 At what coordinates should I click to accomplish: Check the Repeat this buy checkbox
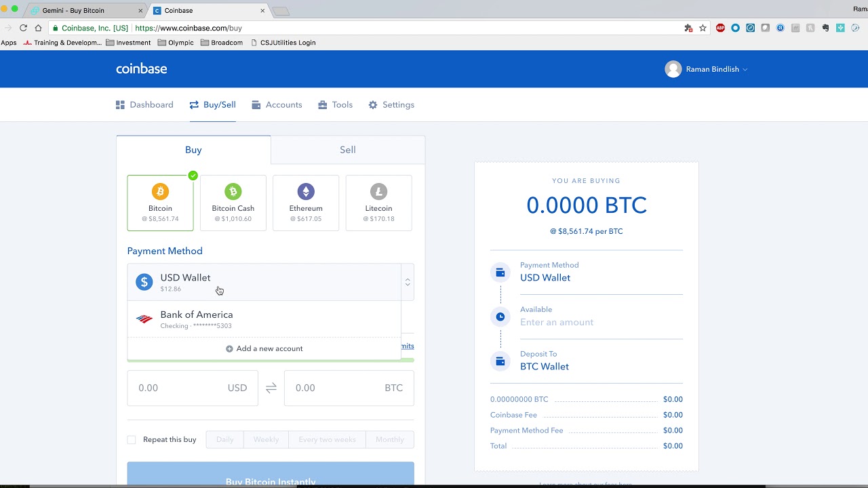click(x=132, y=440)
